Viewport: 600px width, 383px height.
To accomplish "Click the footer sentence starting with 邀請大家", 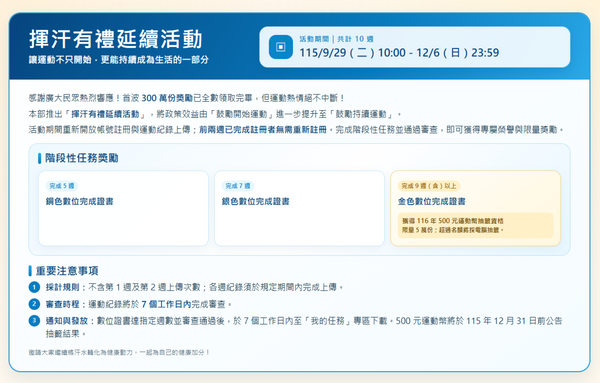I will coord(119,352).
